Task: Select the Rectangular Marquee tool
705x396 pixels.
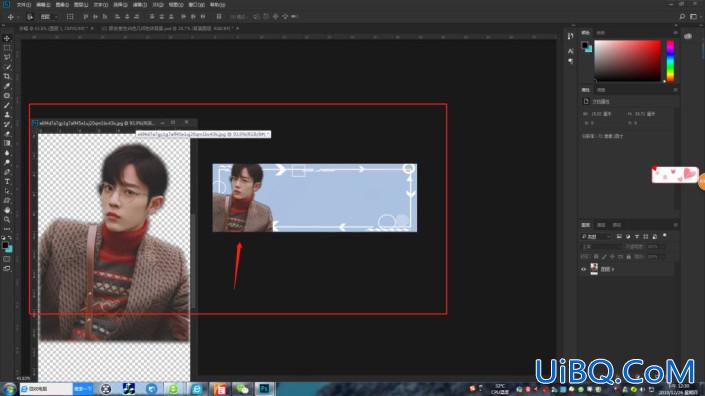Action: (x=7, y=48)
